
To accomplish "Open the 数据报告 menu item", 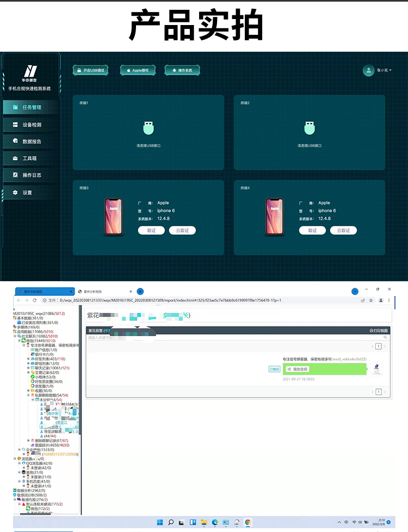I will click(x=32, y=141).
